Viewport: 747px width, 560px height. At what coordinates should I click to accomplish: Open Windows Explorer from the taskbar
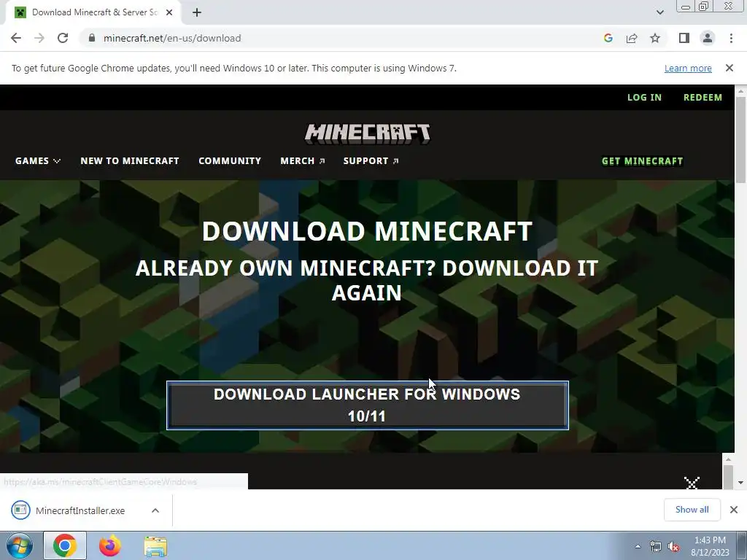coord(155,547)
